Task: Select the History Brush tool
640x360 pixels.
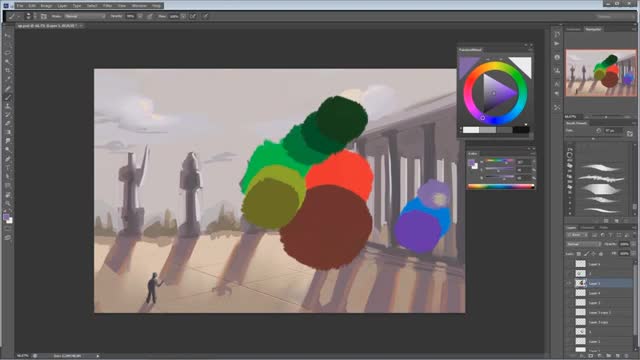Action: click(8, 115)
